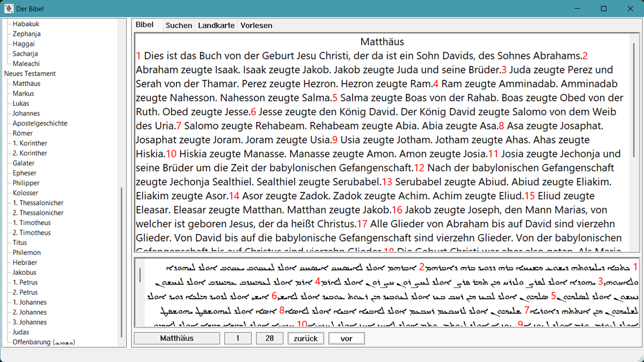Open 2. Thessalonicher in the tree
The image size is (644, 362).
click(x=38, y=213)
